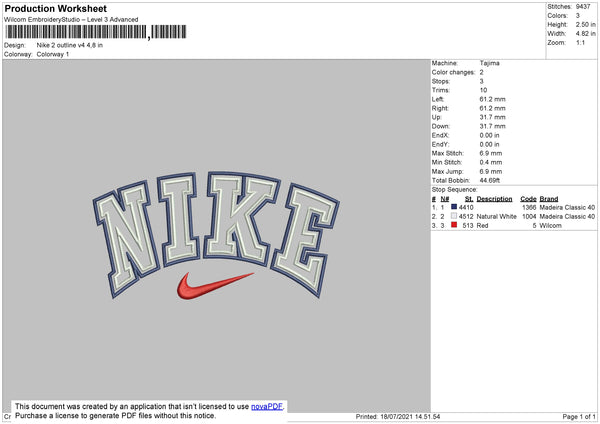Click the novaPDF hyperlink

[267, 406]
